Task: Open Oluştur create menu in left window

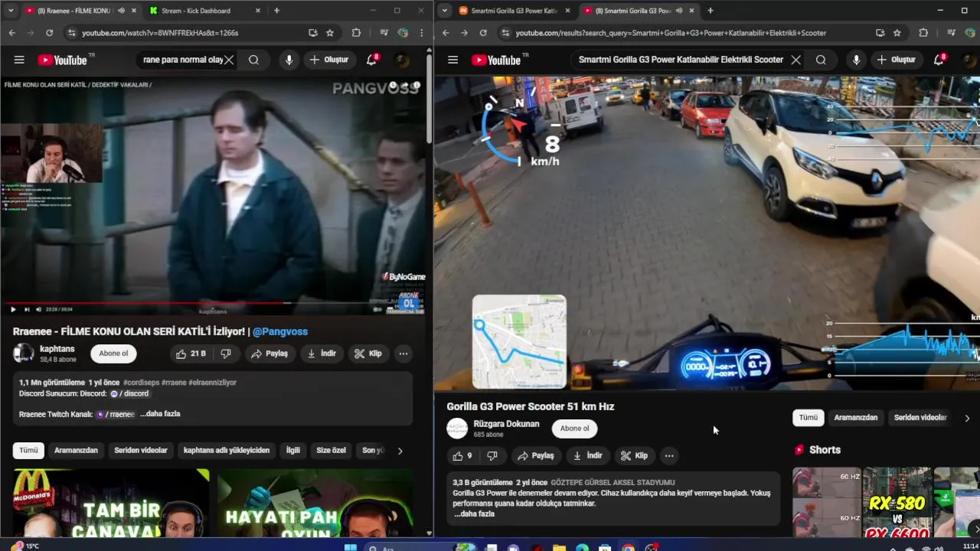Action: pos(328,60)
